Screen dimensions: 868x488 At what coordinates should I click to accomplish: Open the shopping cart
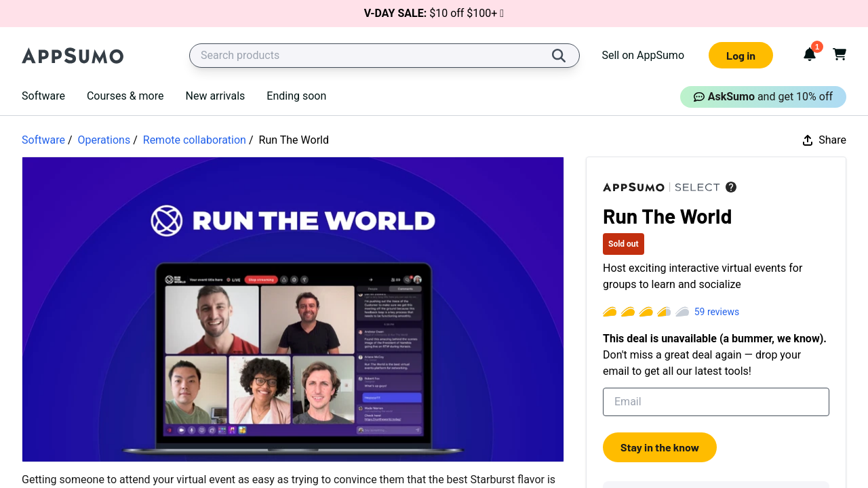840,54
